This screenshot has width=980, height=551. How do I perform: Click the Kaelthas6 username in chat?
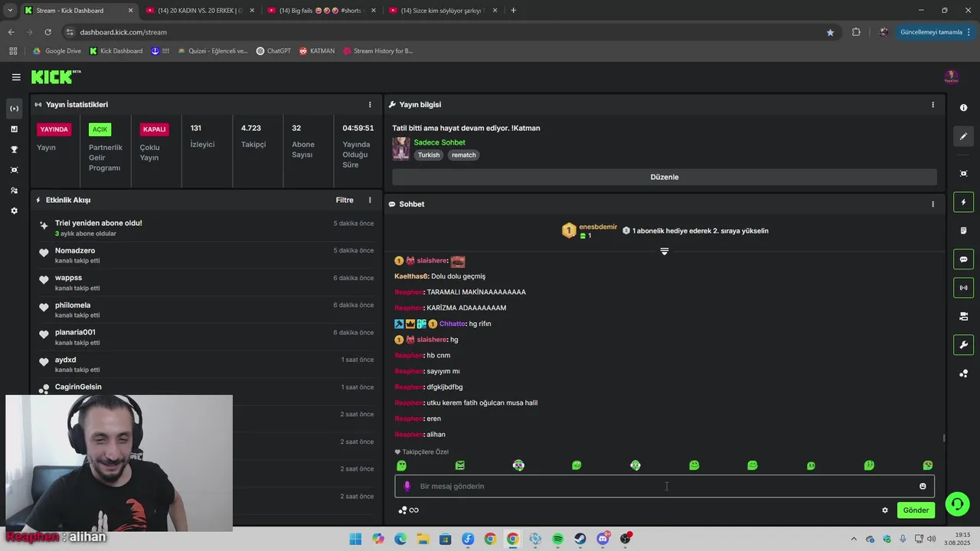click(x=411, y=276)
